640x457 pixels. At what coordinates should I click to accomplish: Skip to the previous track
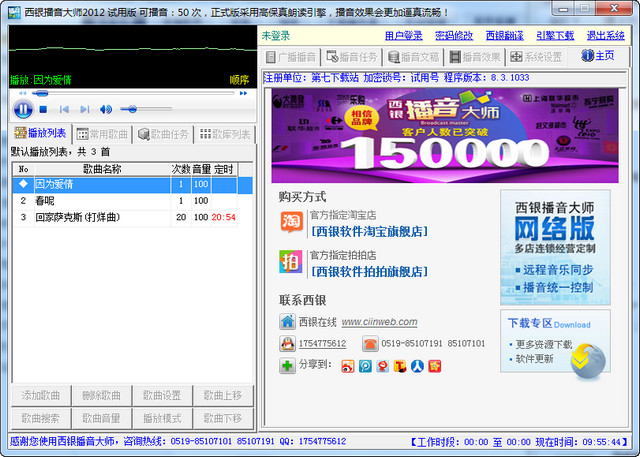[x=63, y=109]
